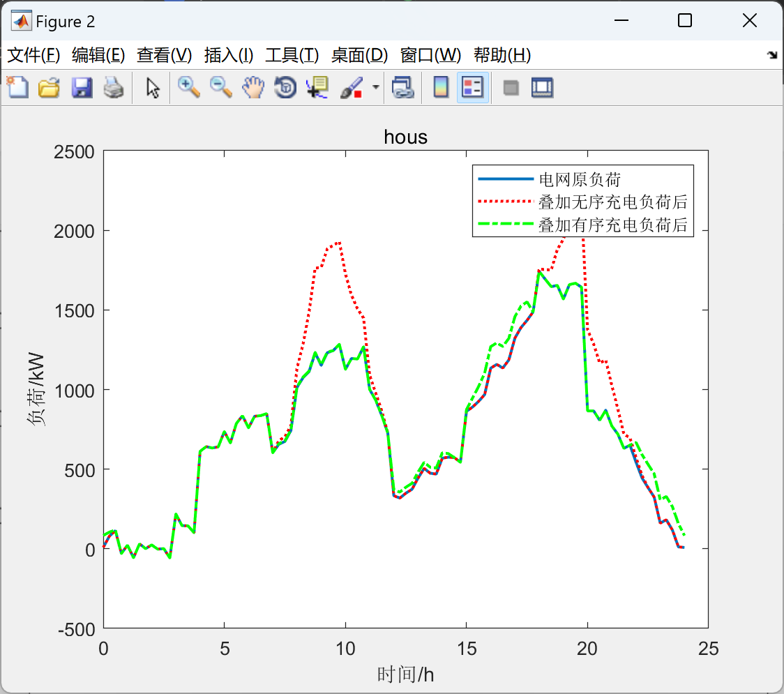Open file with the folder icon
Viewport: 784px width, 694px height.
(x=49, y=87)
